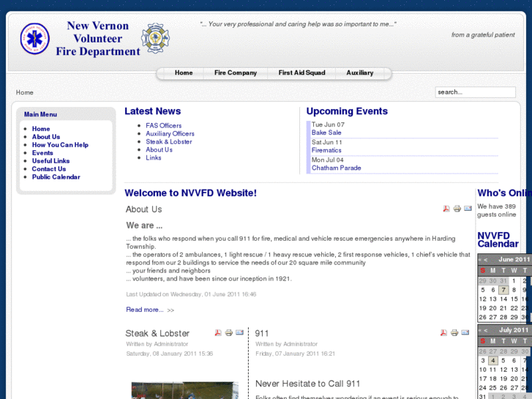Email the About Us article

point(468,209)
